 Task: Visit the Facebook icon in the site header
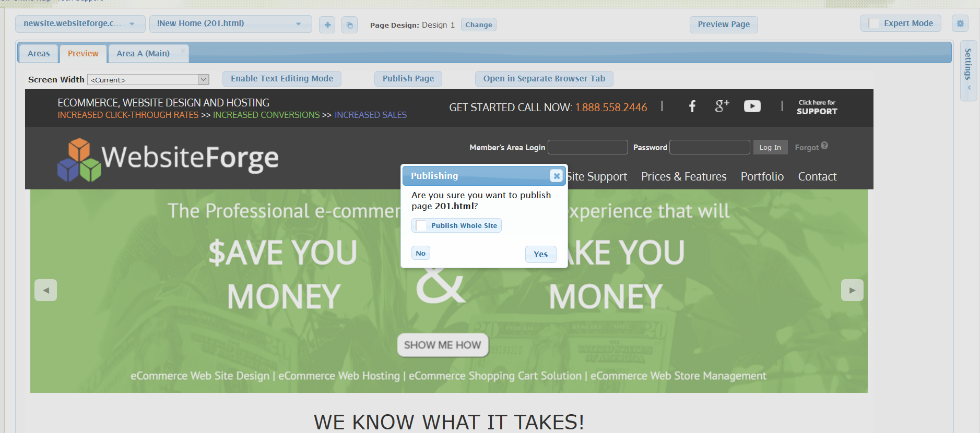pos(692,106)
